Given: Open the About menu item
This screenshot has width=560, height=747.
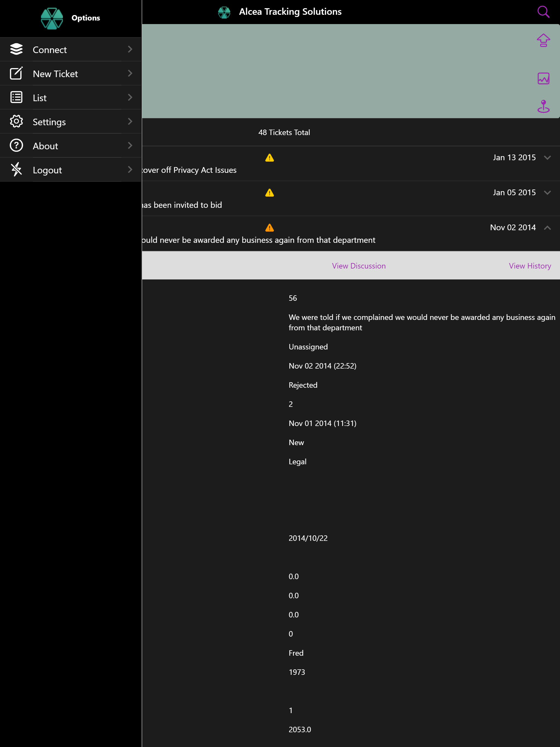Looking at the screenshot, I should point(71,145).
